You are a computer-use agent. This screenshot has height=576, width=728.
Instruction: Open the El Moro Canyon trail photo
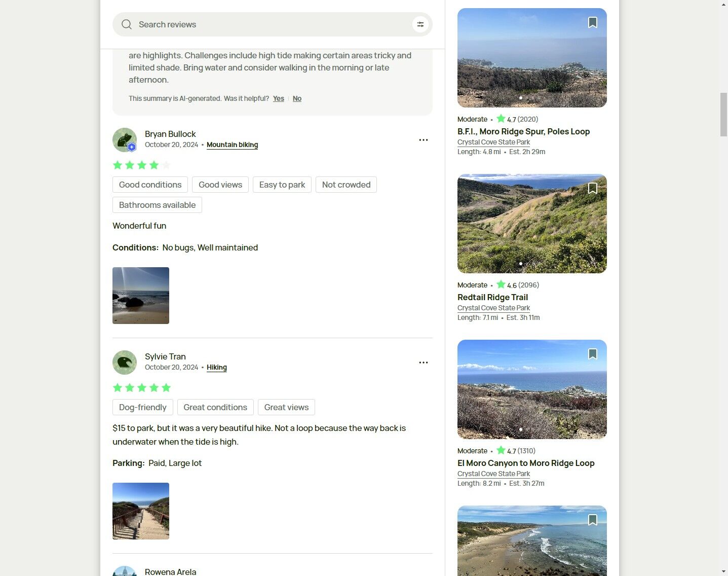tap(532, 389)
